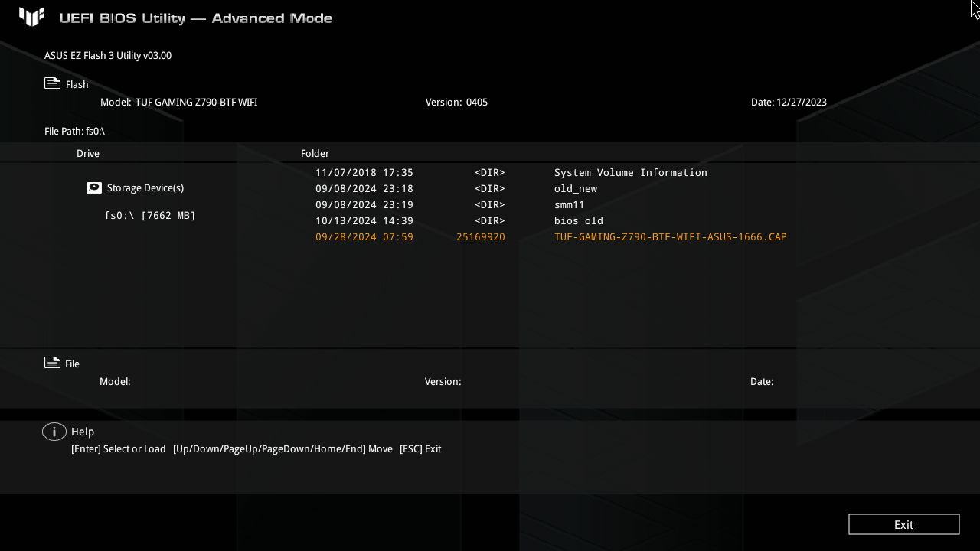This screenshot has height=551, width=980.
Task: Click the <DIR> marker of the bios old row
Action: coord(490,220)
